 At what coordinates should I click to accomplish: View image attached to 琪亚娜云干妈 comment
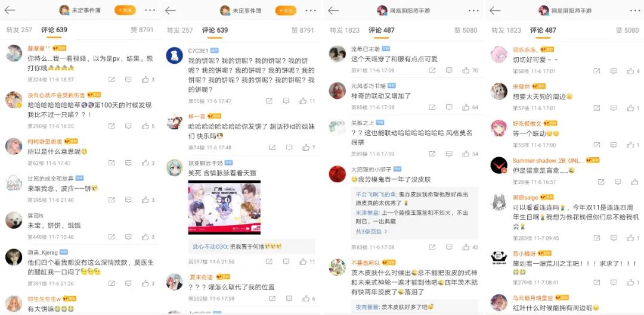click(224, 207)
